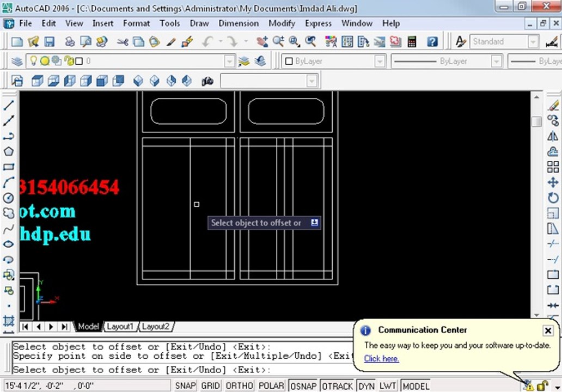Switch to the Layout2 tab

click(x=156, y=327)
